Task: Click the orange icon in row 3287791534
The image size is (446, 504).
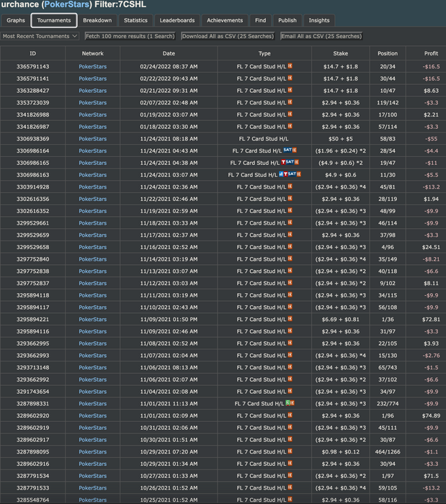Action: (290, 475)
